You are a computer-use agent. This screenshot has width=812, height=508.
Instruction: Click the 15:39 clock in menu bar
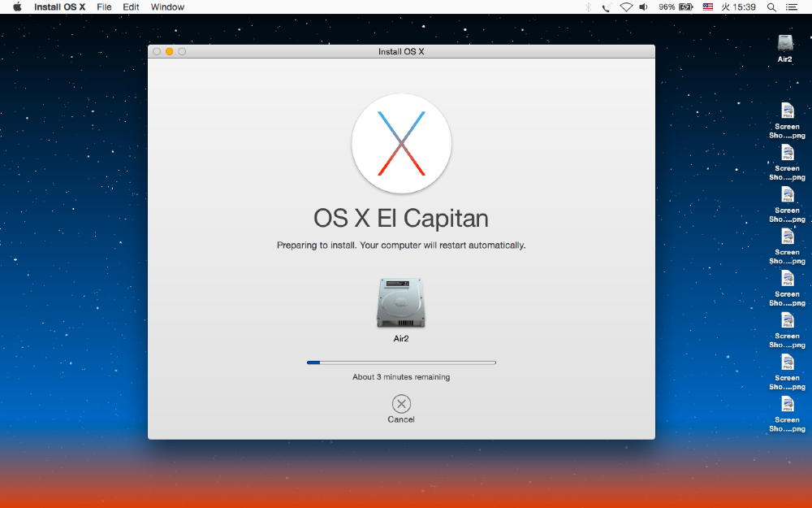(x=738, y=7)
